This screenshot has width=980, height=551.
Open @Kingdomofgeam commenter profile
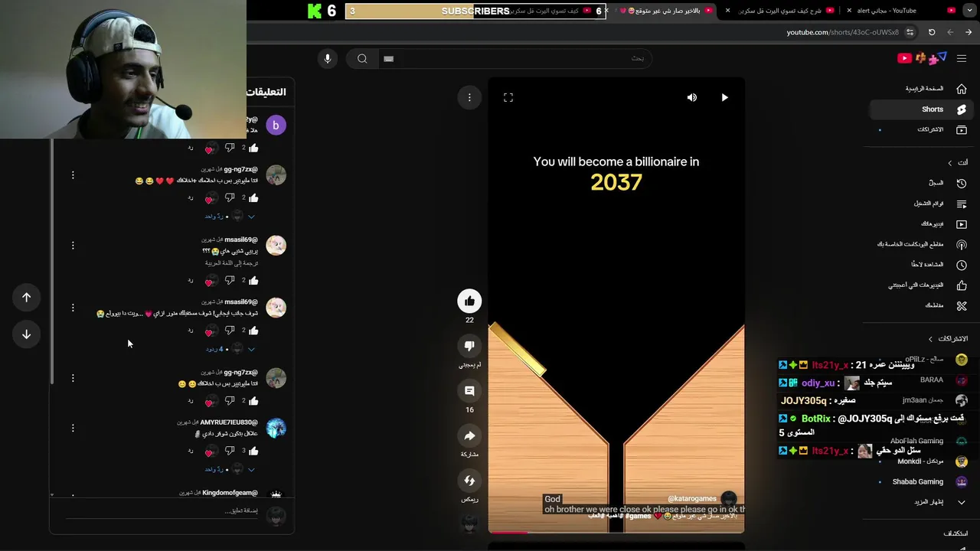[x=230, y=493]
